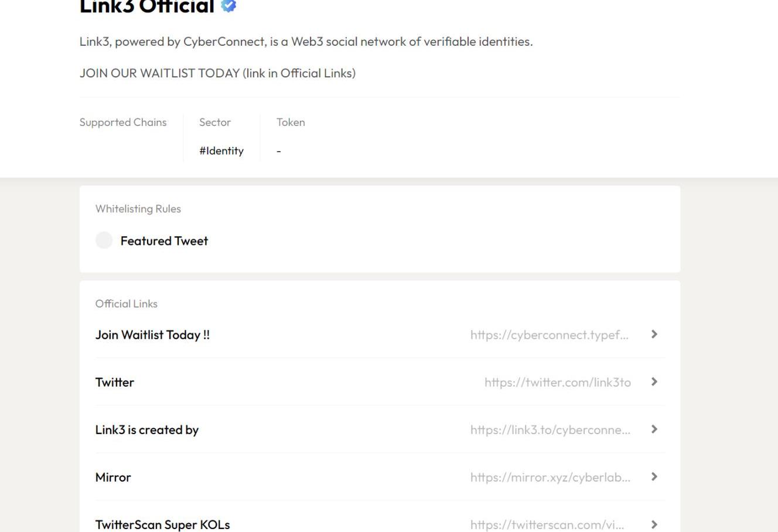Click the TwitterScan Super KOLs chevron
The image size is (778, 532).
[654, 524]
